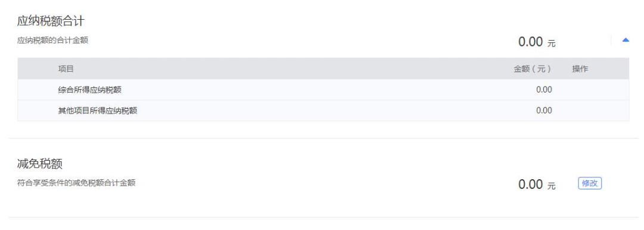Click the 金额（元） column header
Image resolution: width=644 pixels, height=230 pixels.
(532, 69)
